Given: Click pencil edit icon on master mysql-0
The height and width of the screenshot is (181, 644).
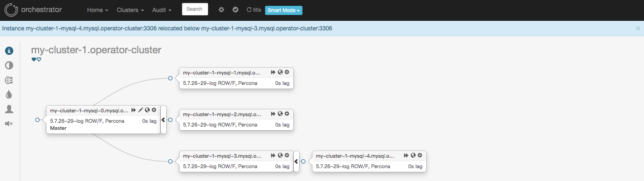Looking at the screenshot, I should tap(140, 110).
